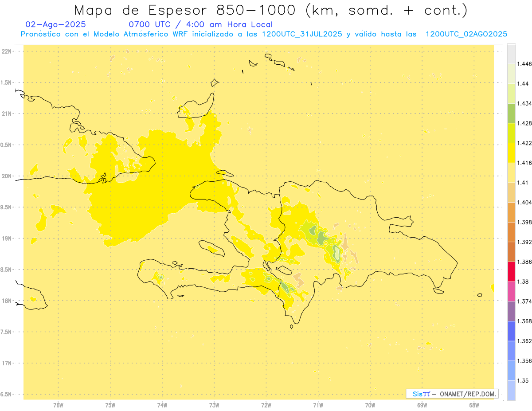This screenshot has width=532, height=411.
Task: Click the 'SisTT - ONAMET/REP.DOM.' label box
Action: 452,394
